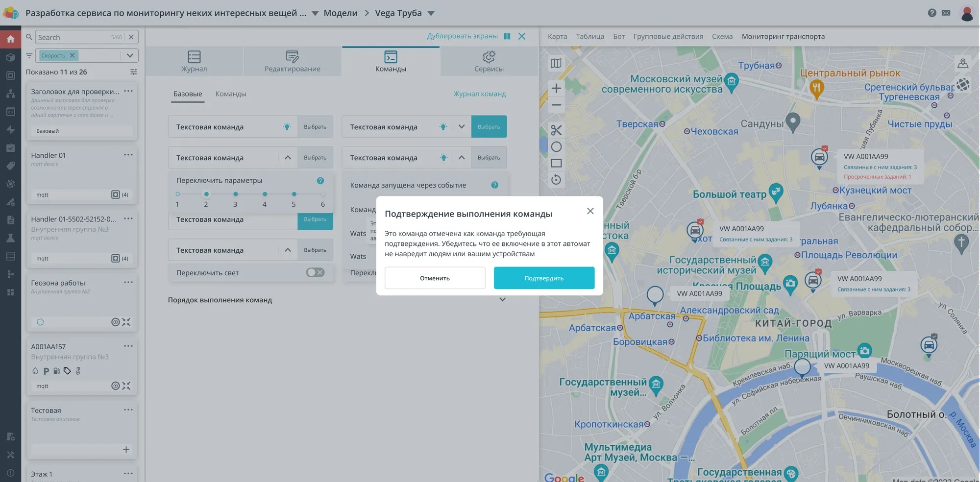Set parameter slider to step 3
The image size is (980, 482).
pos(236,194)
